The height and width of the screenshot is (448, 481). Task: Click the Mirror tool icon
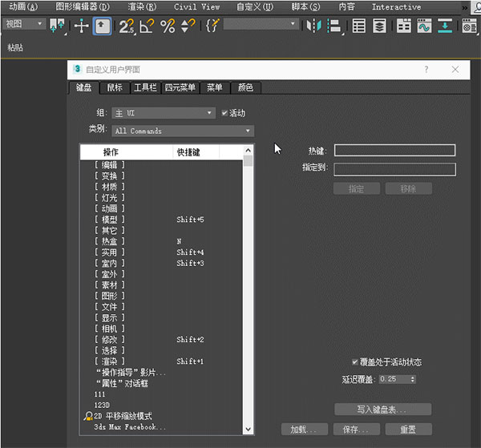313,26
